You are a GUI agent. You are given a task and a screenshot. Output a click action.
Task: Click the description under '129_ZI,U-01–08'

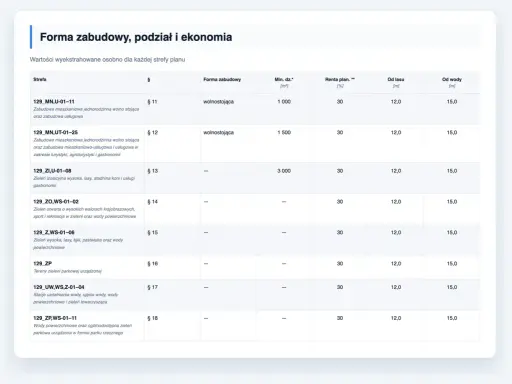(84, 182)
